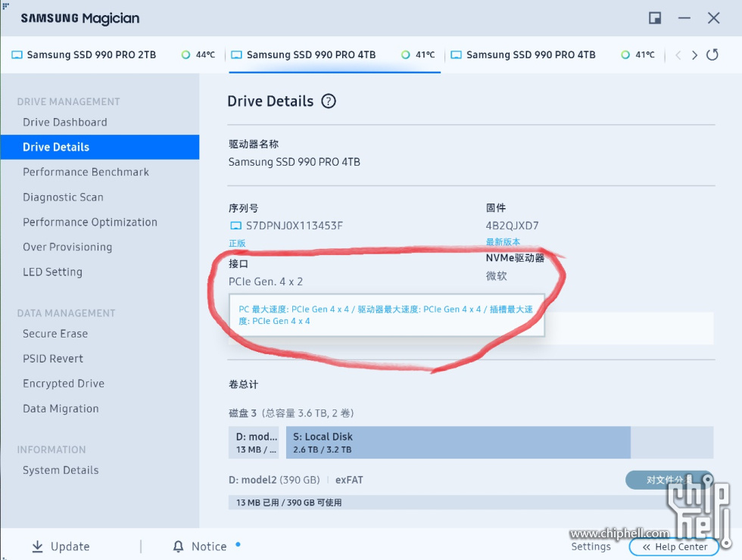Click the drive icon beside serial number

[235, 226]
